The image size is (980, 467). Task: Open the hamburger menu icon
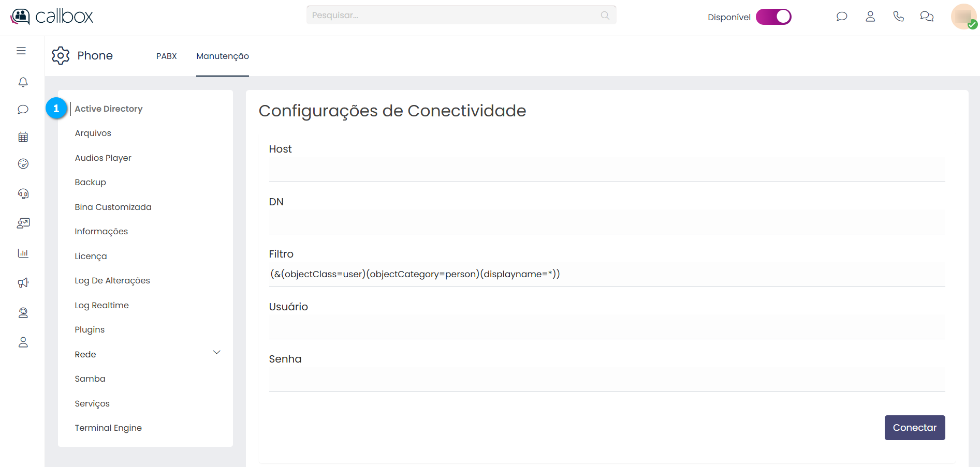pyautogui.click(x=21, y=51)
